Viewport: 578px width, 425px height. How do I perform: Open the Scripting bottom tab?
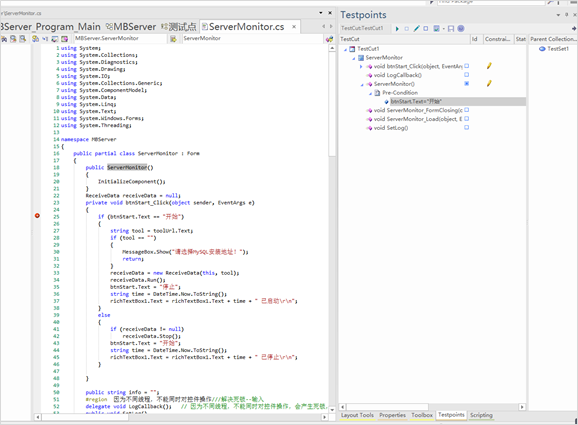pos(481,415)
